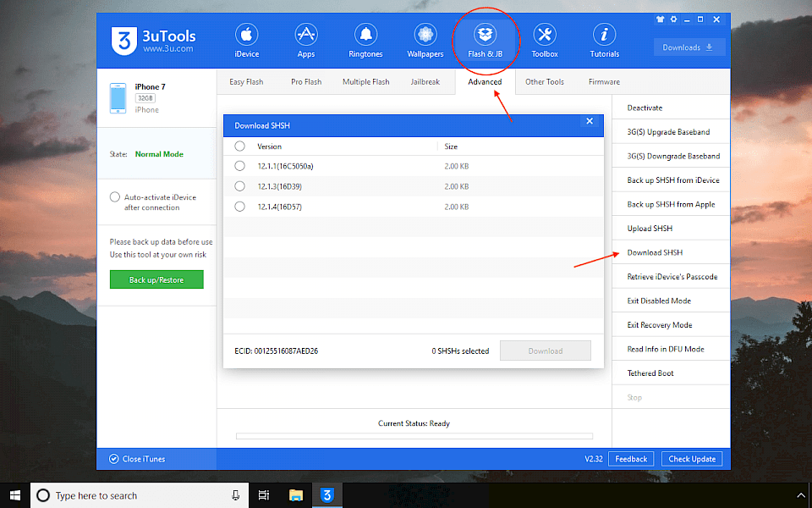The width and height of the screenshot is (812, 508).
Task: Open the settings gear in title bar
Action: [673, 19]
